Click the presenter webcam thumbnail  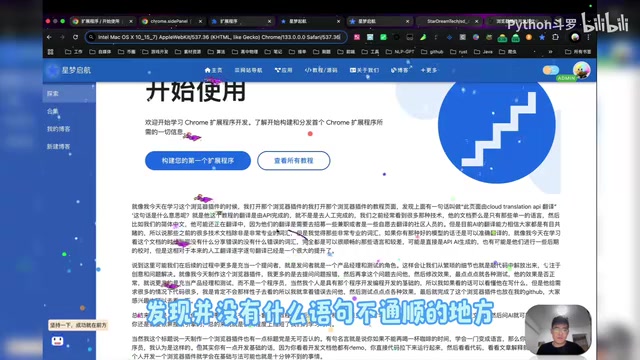[x=558, y=330]
